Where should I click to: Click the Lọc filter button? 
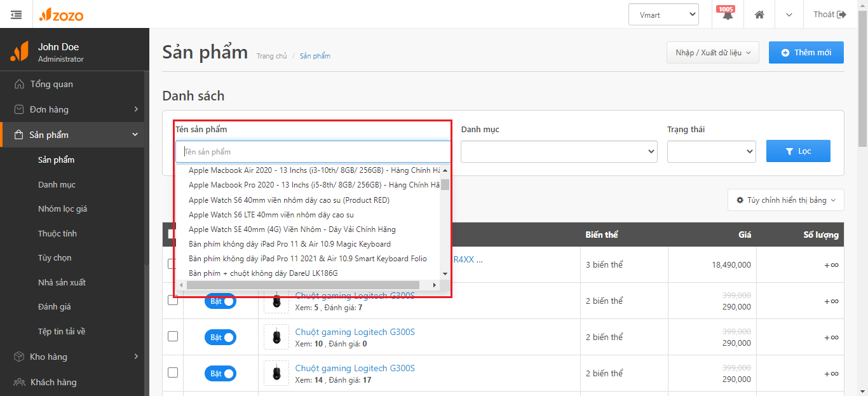click(798, 151)
